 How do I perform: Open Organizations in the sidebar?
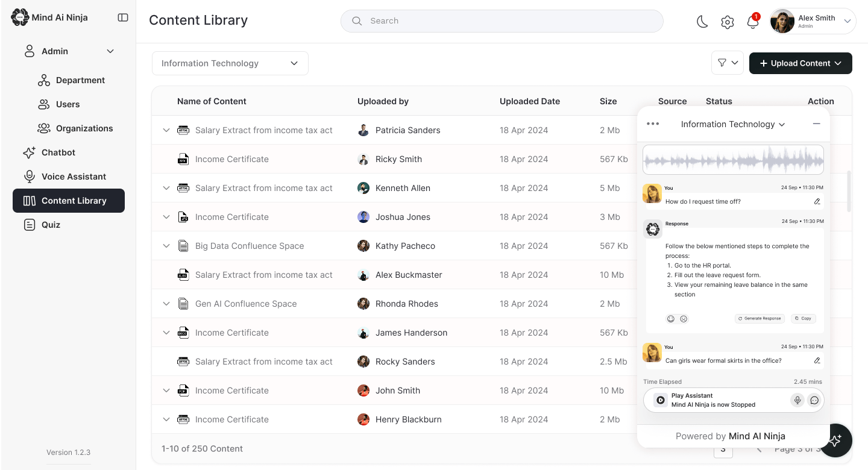(x=75, y=128)
